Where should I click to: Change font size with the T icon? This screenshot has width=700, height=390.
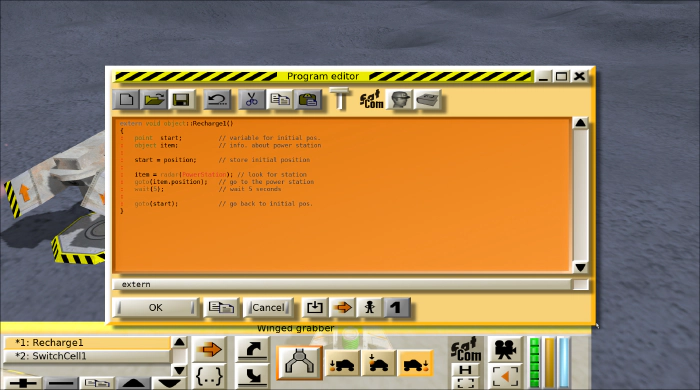pos(340,99)
